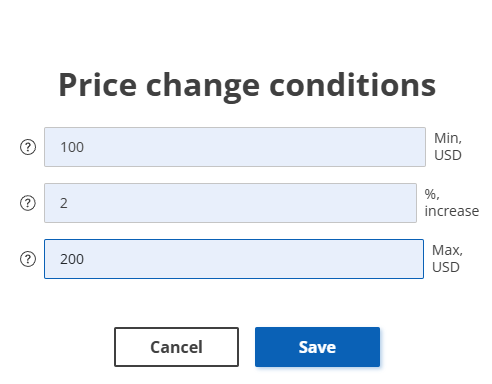Viewport: 492px width, 384px height.
Task: Click the "%, increase" label
Action: click(x=452, y=203)
